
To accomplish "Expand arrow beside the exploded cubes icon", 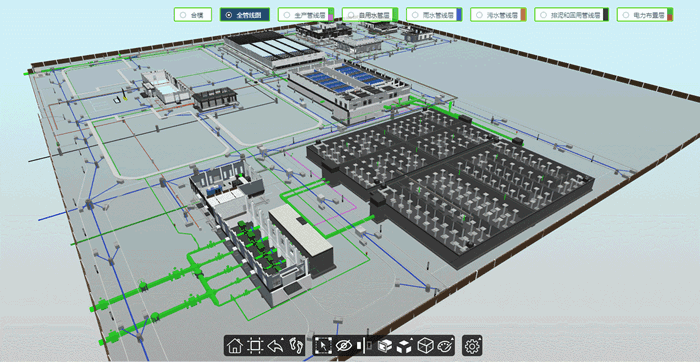I will click(412, 340).
